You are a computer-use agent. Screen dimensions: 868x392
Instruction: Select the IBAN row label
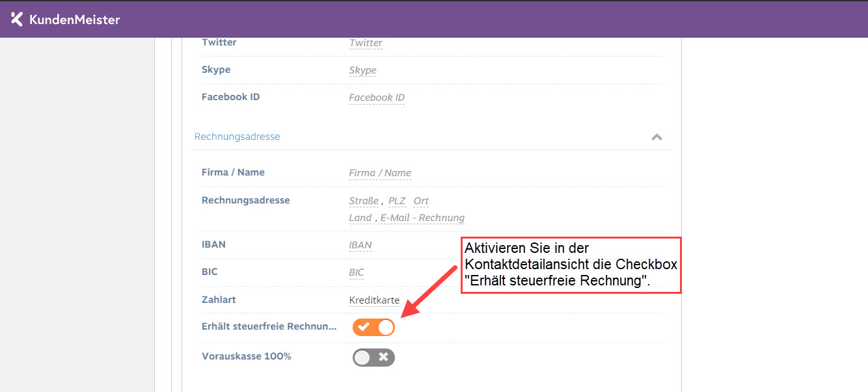(213, 244)
